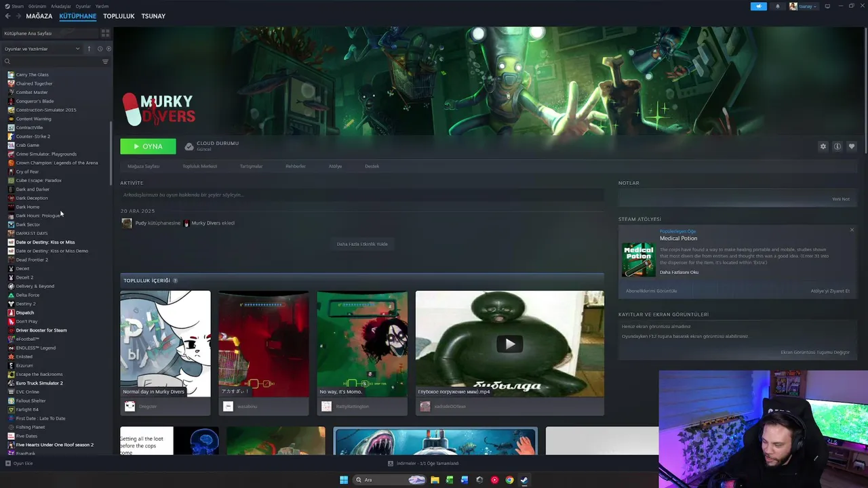868x488 pixels.
Task: Open the Tartışmalar link
Action: click(251, 166)
